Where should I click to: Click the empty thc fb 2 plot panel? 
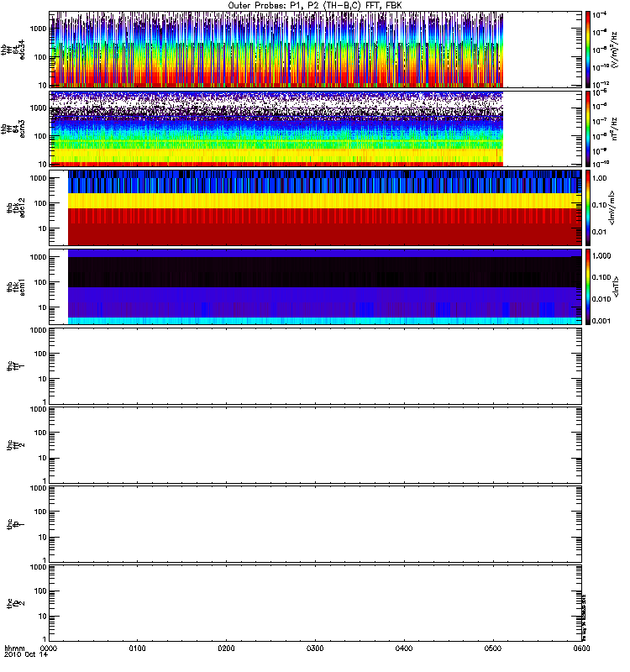316,603
